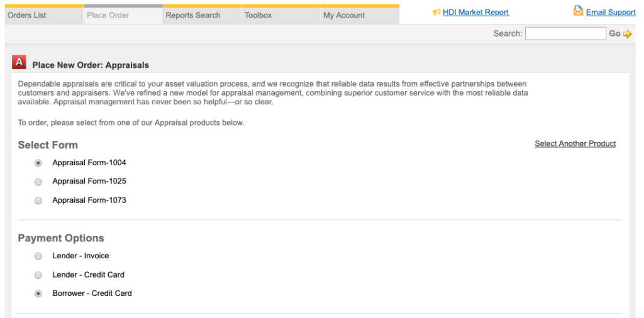Select the Appraisal Form-1004 radio button
The image size is (644, 318).
pyautogui.click(x=38, y=163)
